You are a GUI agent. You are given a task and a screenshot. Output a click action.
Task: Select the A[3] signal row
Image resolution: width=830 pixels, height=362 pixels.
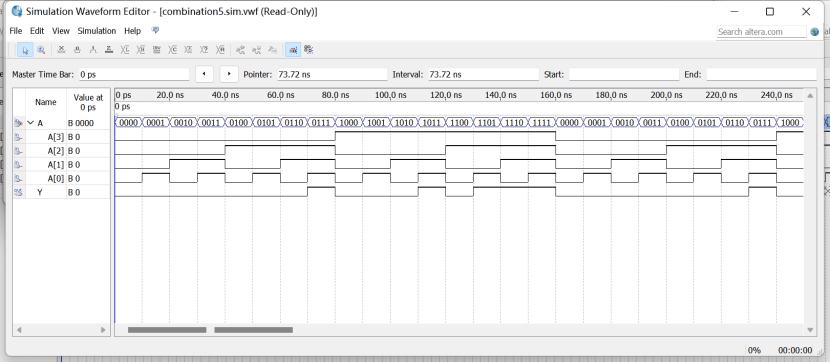[61, 137]
